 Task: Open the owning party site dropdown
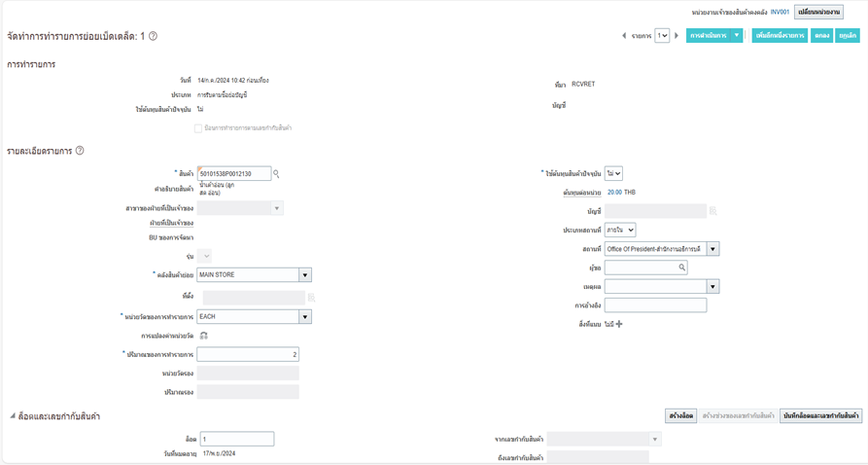click(277, 208)
